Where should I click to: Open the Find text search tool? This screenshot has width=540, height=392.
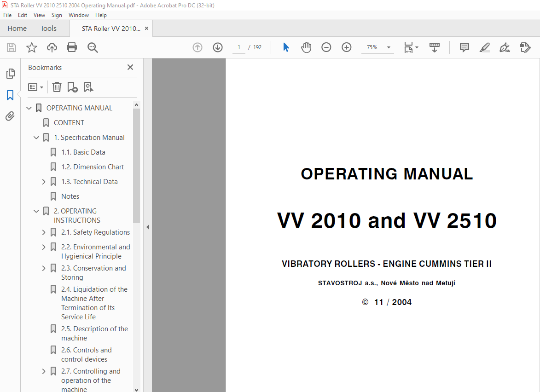point(93,47)
